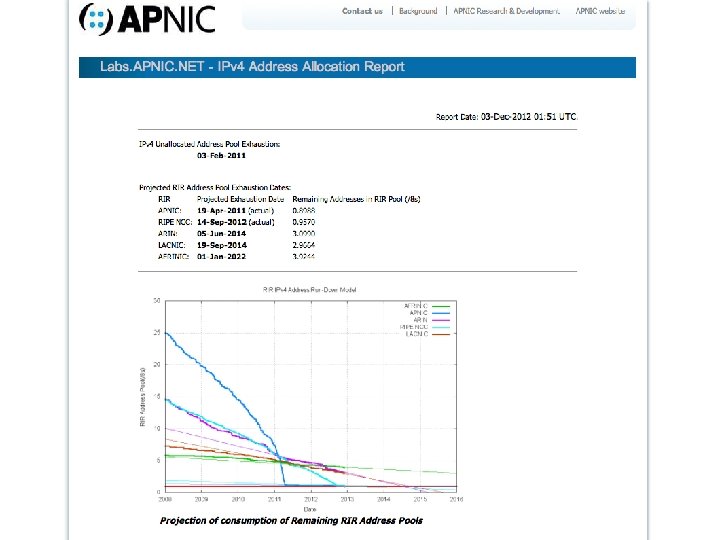Viewport: 720px width, 540px height.
Task: Click the RIPE NCC cyan legend line
Action: click(441, 327)
